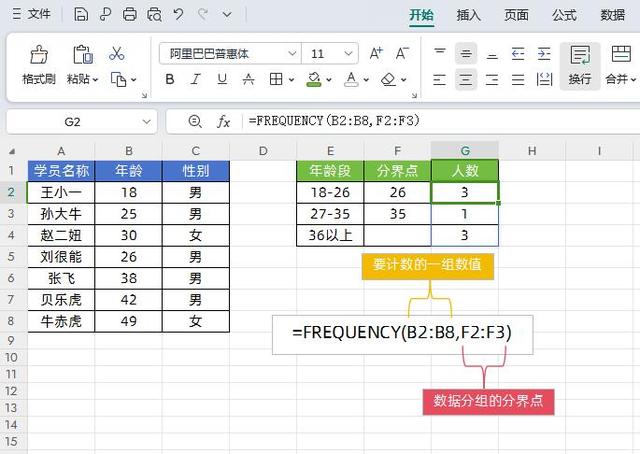Image resolution: width=640 pixels, height=454 pixels.
Task: Click the 粘贴 paste icon
Action: pos(82,54)
